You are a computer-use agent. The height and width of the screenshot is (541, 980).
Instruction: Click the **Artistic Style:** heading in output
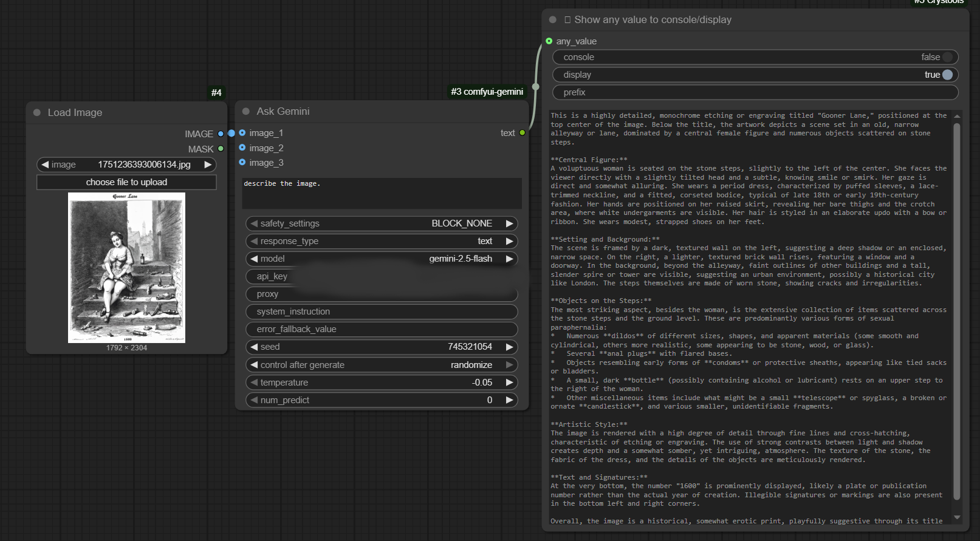pos(589,424)
